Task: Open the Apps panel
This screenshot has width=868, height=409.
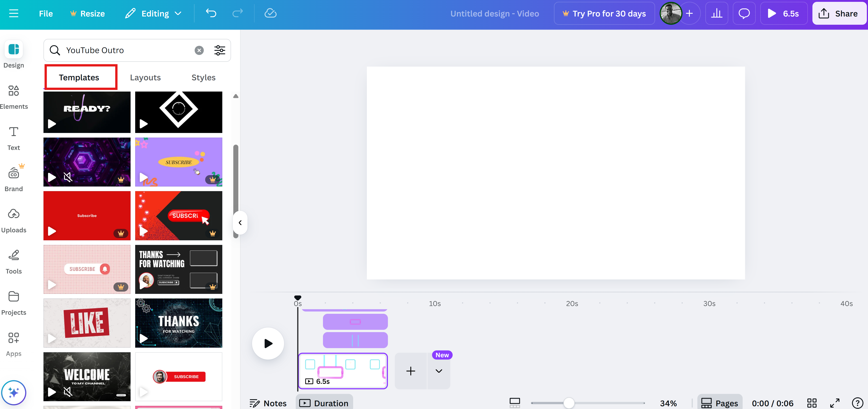Action: 13,343
